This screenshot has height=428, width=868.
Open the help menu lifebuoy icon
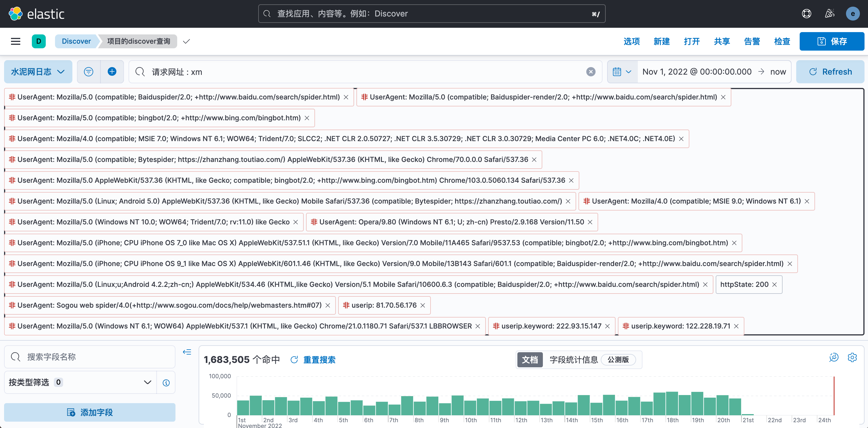click(806, 14)
